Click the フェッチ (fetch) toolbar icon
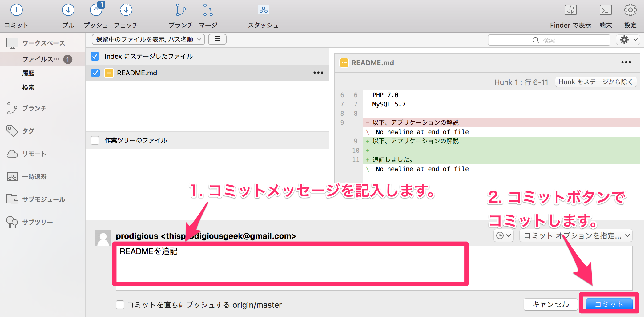 126,10
